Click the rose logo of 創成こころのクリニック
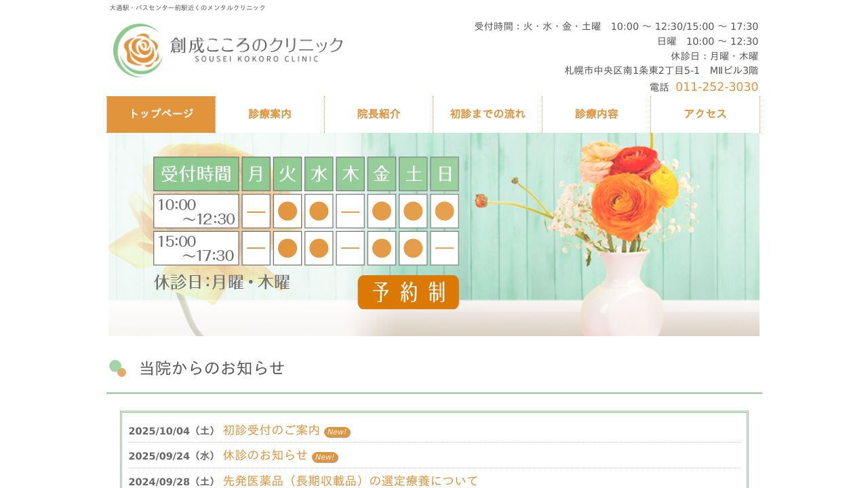The width and height of the screenshot is (868, 488). click(x=138, y=50)
